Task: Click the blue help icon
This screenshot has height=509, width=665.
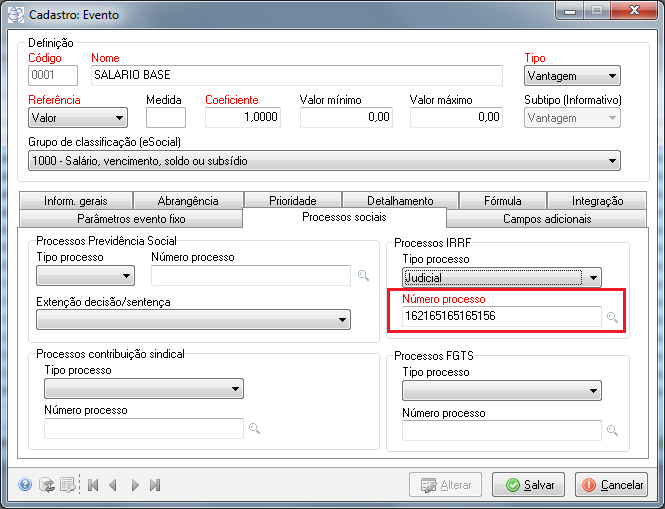Action: coord(25,485)
